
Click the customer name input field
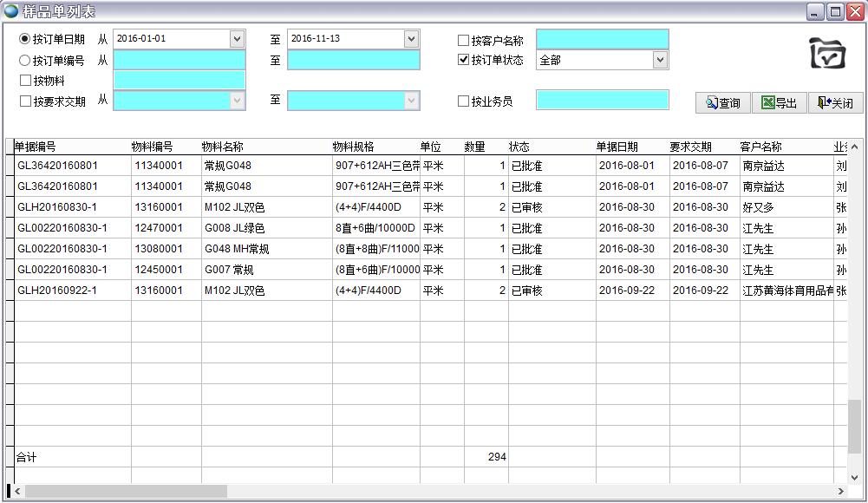(602, 40)
